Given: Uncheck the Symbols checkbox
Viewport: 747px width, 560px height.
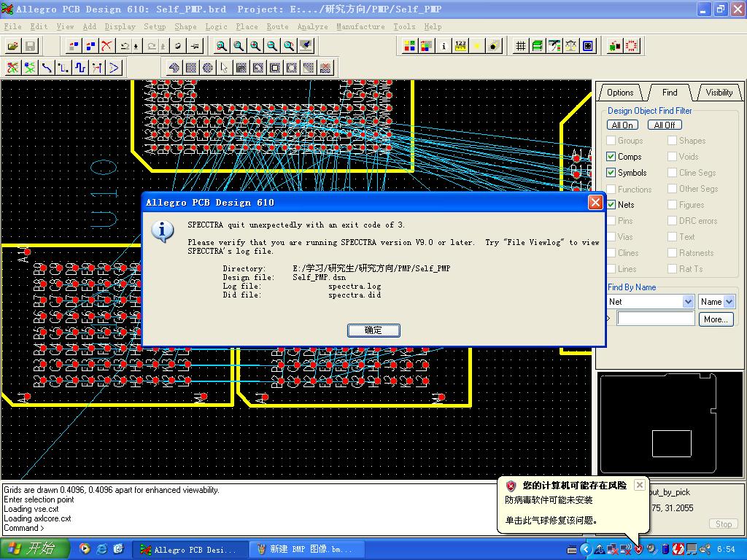Looking at the screenshot, I should (x=611, y=173).
